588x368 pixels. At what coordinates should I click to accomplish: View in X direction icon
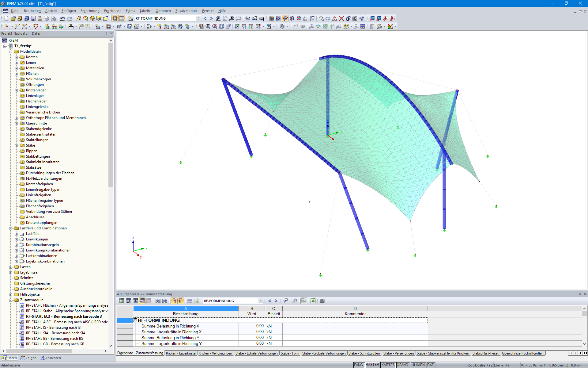point(237,26)
